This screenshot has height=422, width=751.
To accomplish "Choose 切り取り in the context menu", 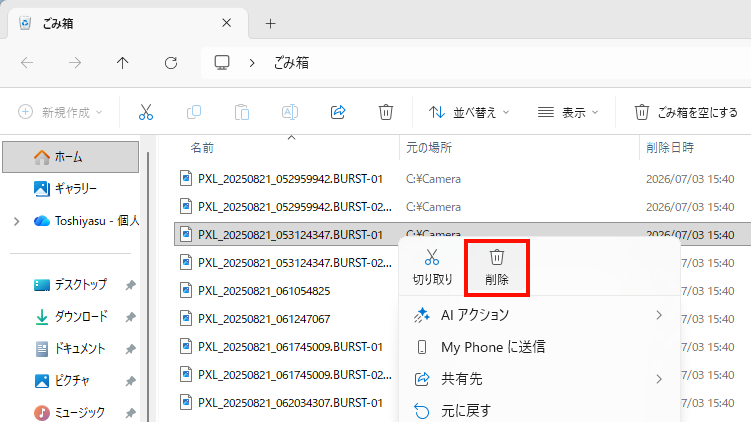I will click(432, 267).
